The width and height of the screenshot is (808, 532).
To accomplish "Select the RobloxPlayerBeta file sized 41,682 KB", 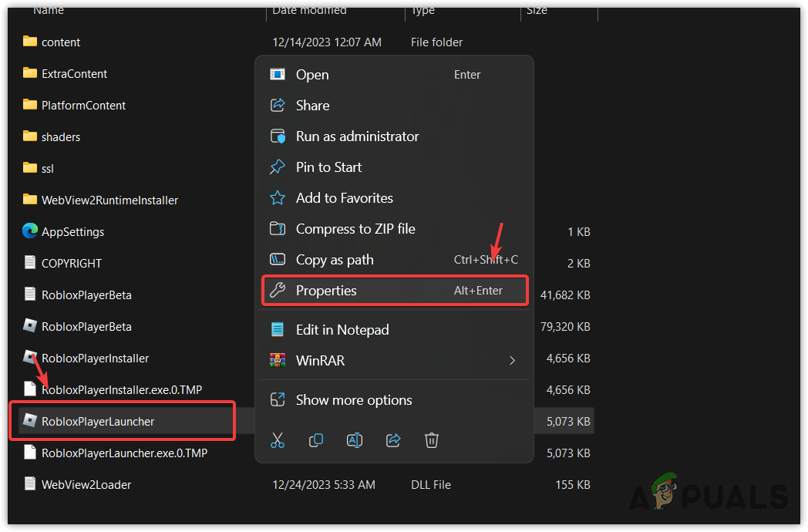I will (77, 295).
